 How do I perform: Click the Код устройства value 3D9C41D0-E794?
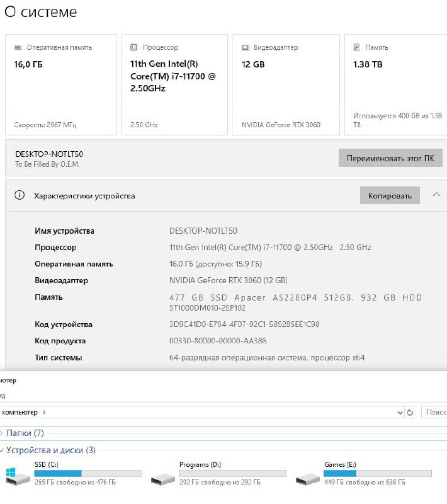coord(244,324)
